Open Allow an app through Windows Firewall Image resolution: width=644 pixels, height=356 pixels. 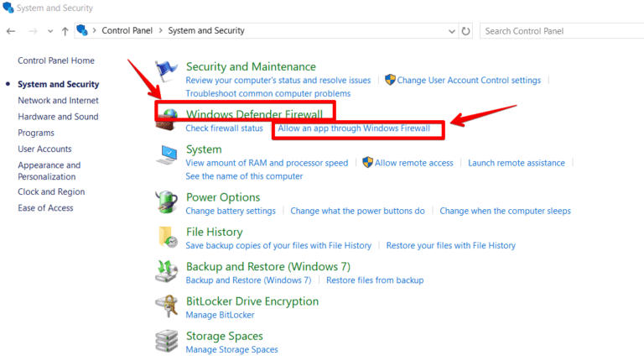tap(353, 128)
